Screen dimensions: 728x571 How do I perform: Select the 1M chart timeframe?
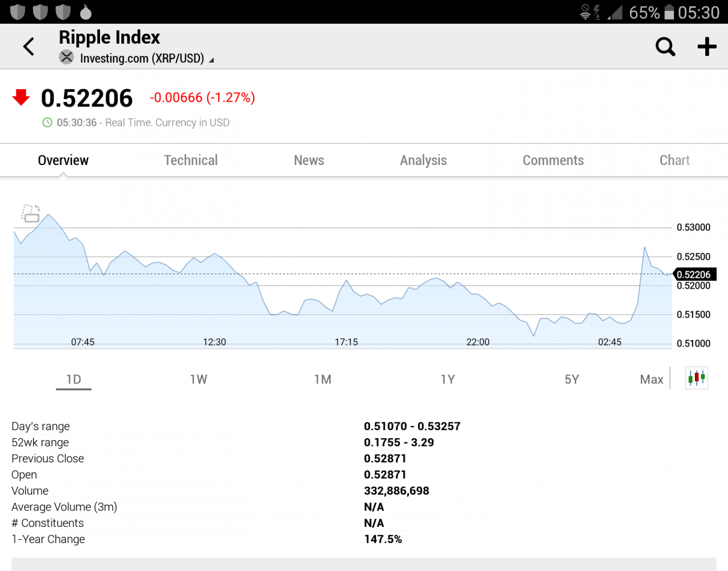pos(322,379)
